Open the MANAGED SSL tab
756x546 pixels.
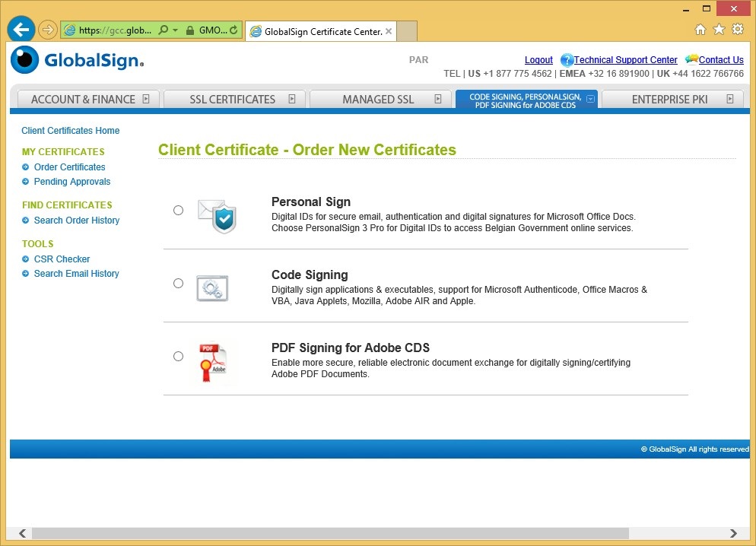point(380,100)
